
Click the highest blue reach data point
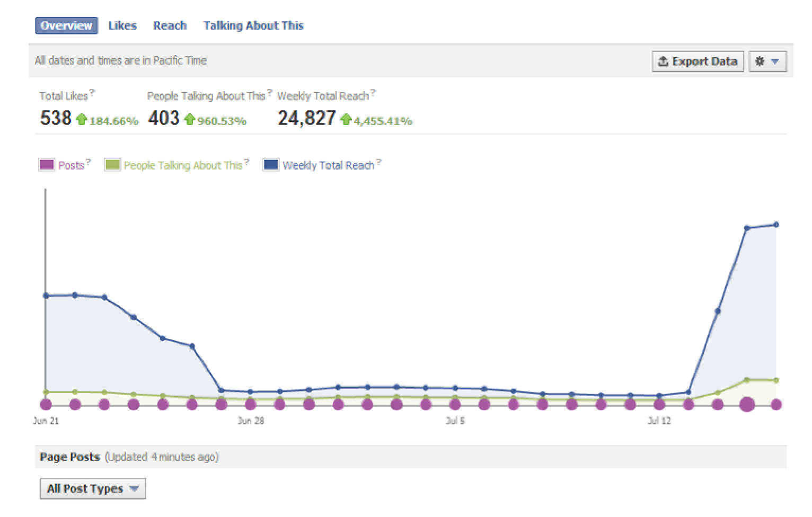776,225
